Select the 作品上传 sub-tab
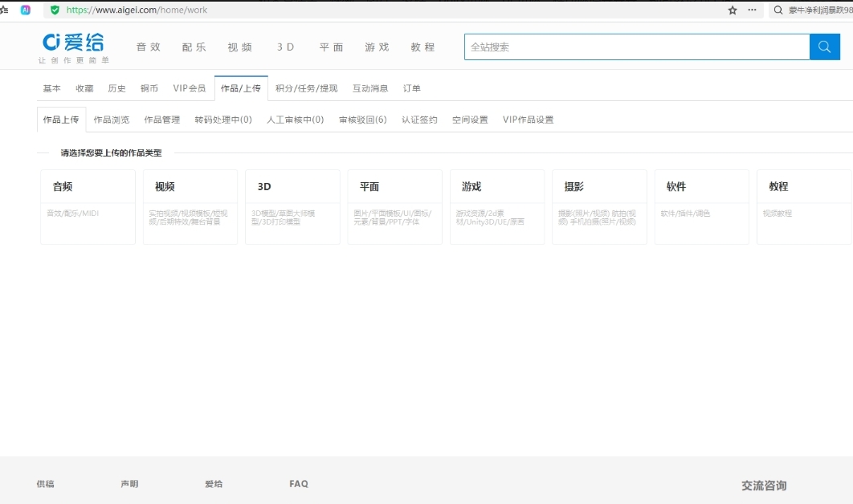 (62, 120)
